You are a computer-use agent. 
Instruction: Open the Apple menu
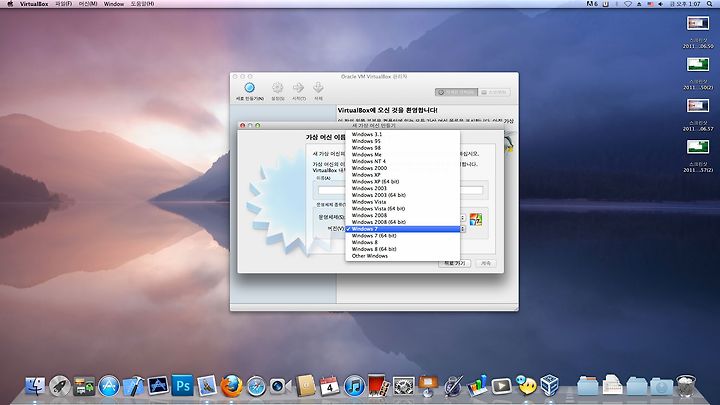pos(10,4)
